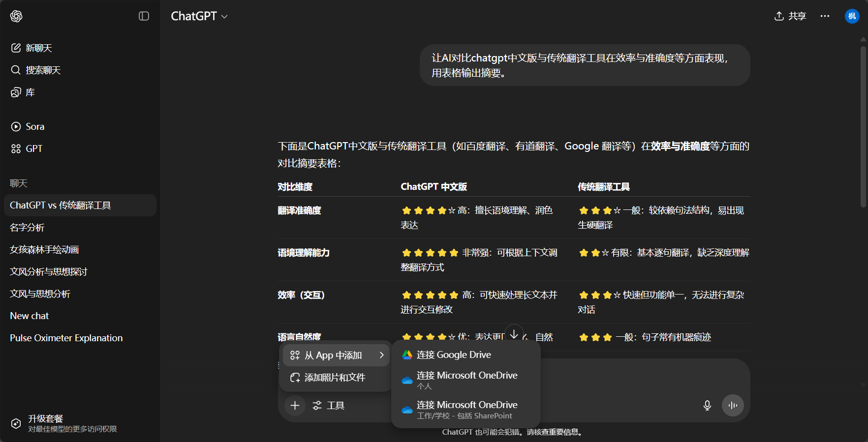Open the three-dot more options menu
This screenshot has height=442, width=868.
[825, 16]
